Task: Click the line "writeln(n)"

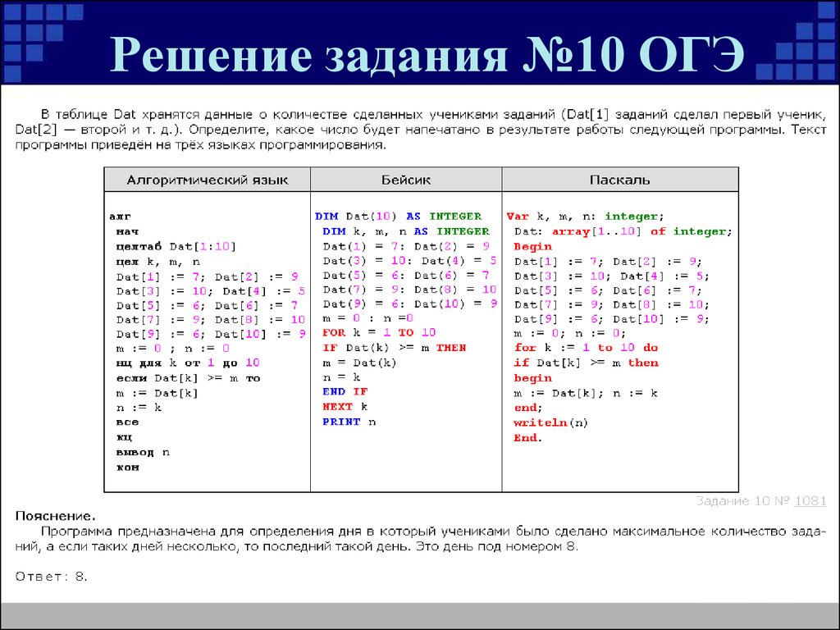Action: point(550,422)
